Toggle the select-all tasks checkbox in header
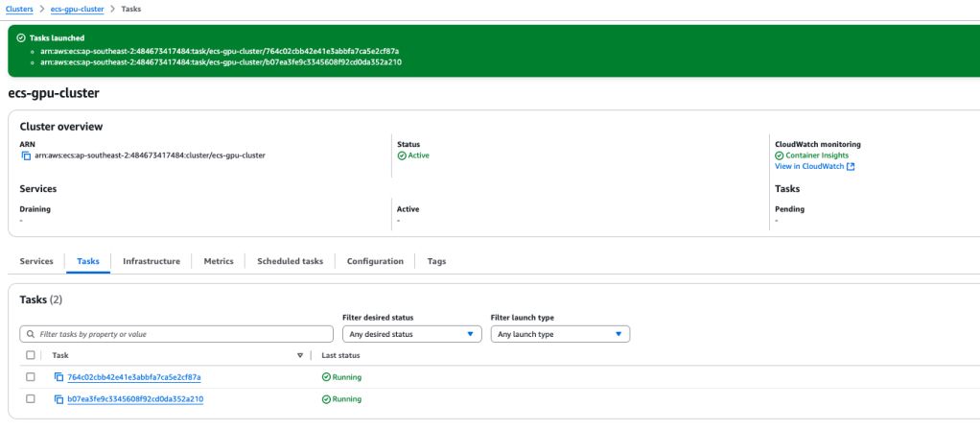The width and height of the screenshot is (980, 430). pyautogui.click(x=31, y=355)
